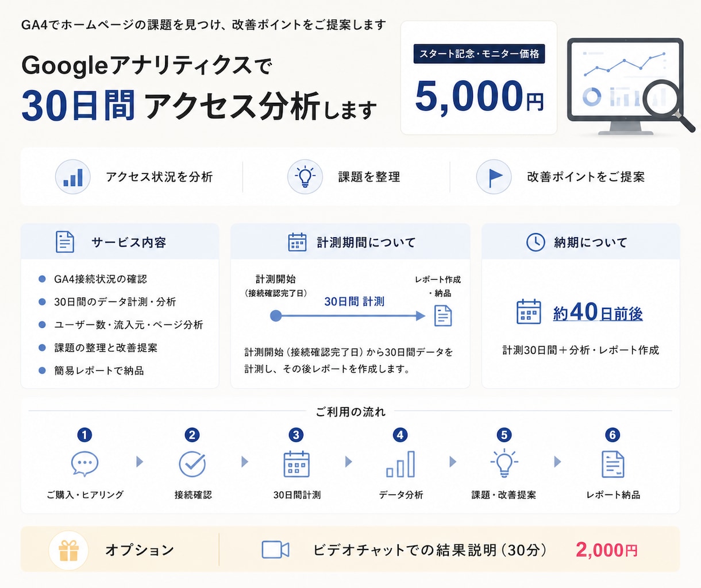Click the ご購入・ヒアリング step label
Image resolution: width=701 pixels, height=588 pixels.
(x=85, y=494)
